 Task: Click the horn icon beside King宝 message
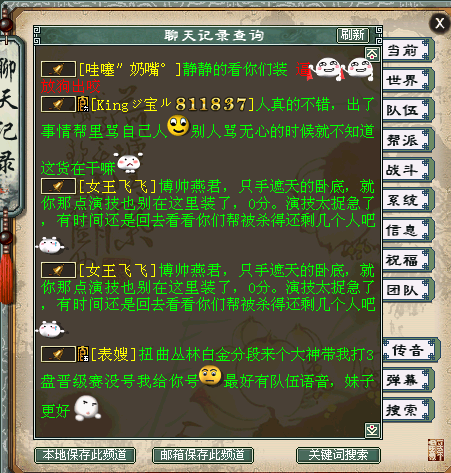(58, 104)
